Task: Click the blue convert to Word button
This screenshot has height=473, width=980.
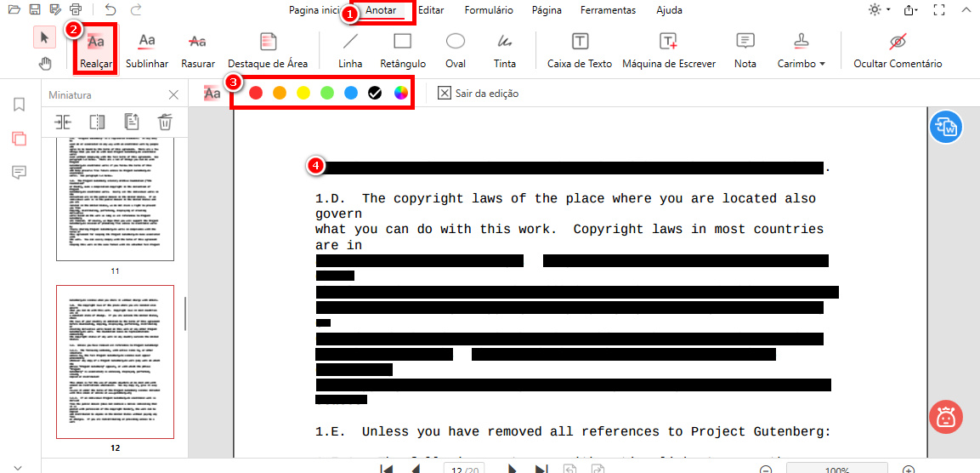Action: 946,126
